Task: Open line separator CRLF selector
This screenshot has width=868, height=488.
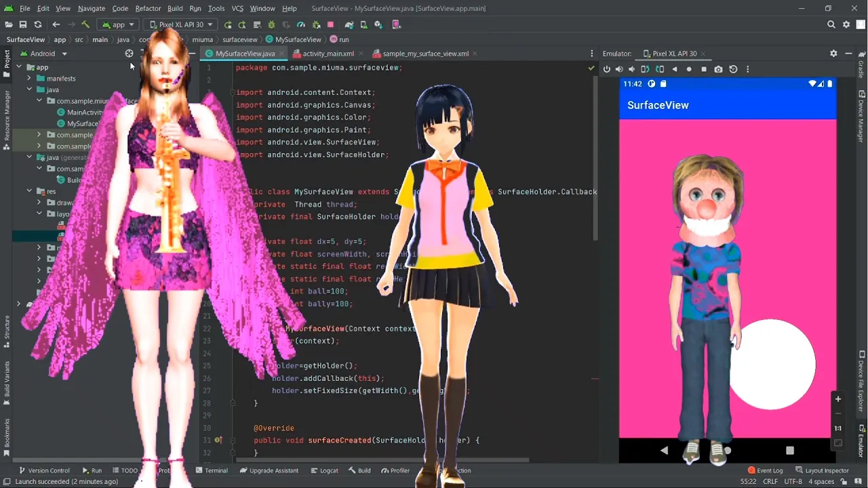Action: 770,481
